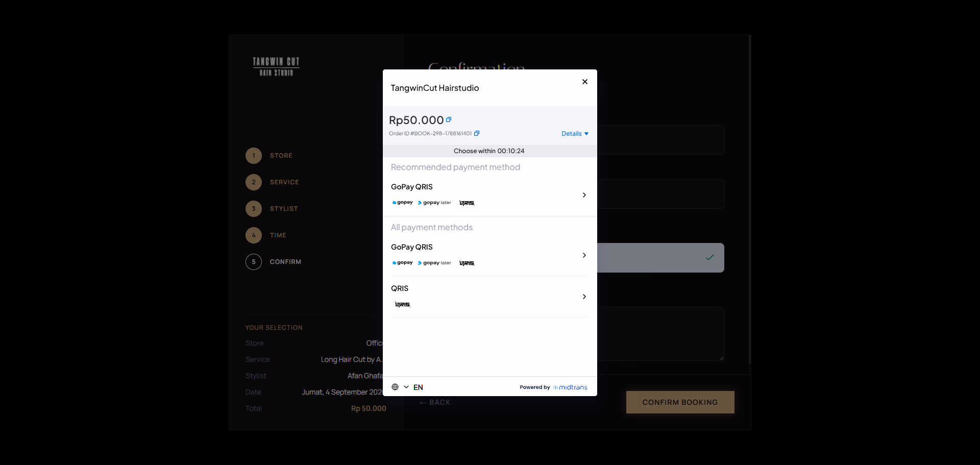Go to the Store step in the sidebar

[x=269, y=156]
